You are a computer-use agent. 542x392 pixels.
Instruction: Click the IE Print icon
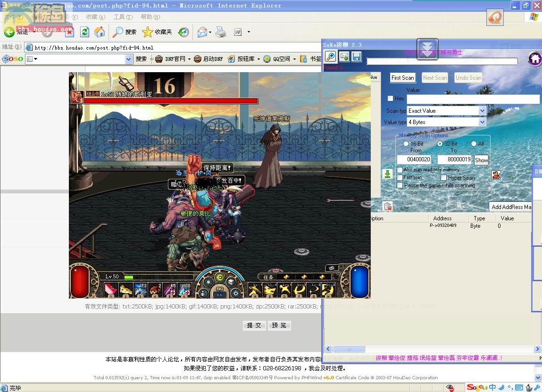(221, 32)
